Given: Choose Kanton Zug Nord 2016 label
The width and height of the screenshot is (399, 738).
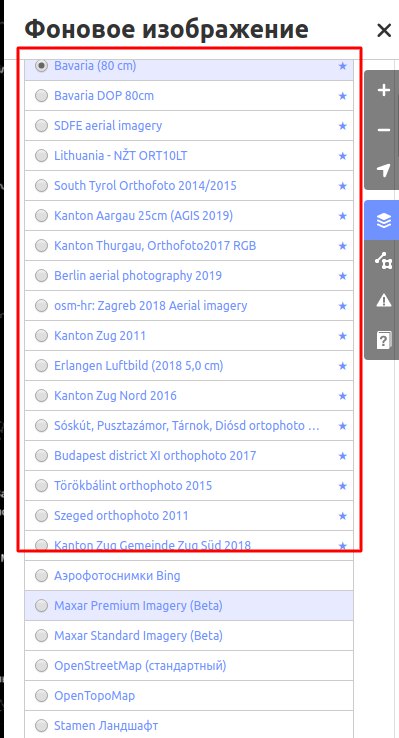Looking at the screenshot, I should [115, 396].
